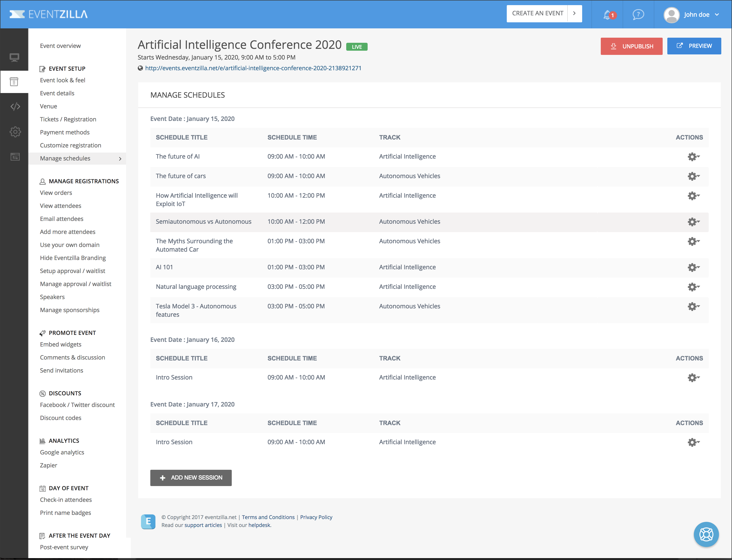Expand actions gear for AI 101 session
732x560 pixels.
693,267
